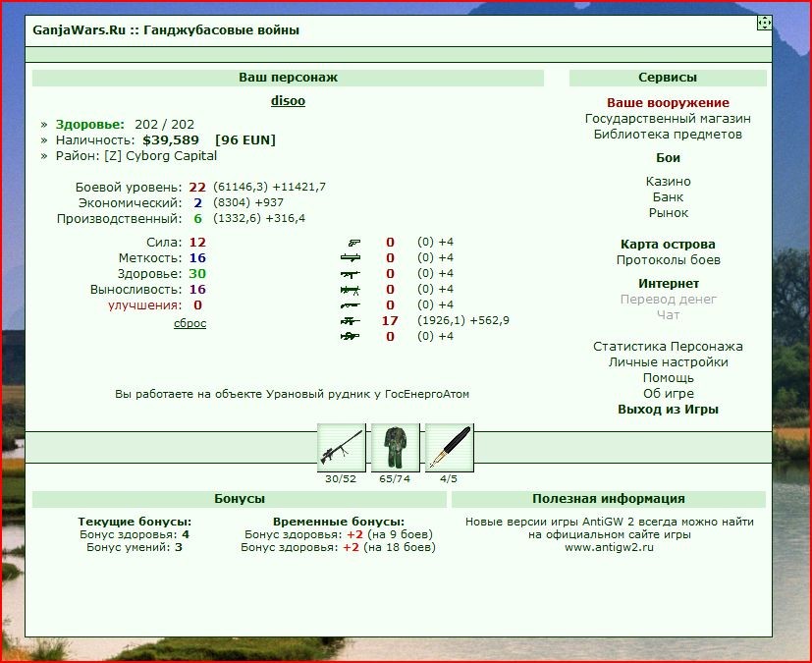This screenshot has width=812, height=663.
Task: Click the machine gun skill icon
Action: pyautogui.click(x=351, y=290)
